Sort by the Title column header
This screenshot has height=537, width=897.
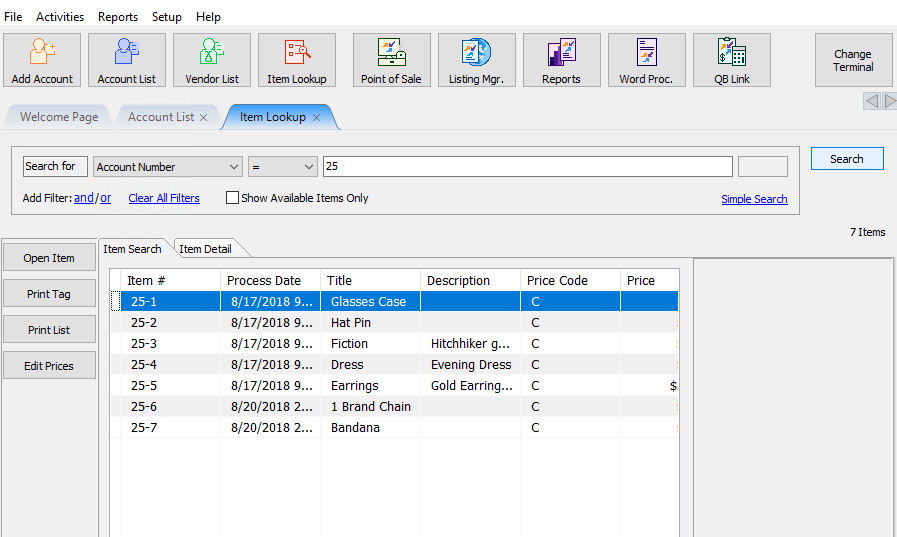pos(371,280)
